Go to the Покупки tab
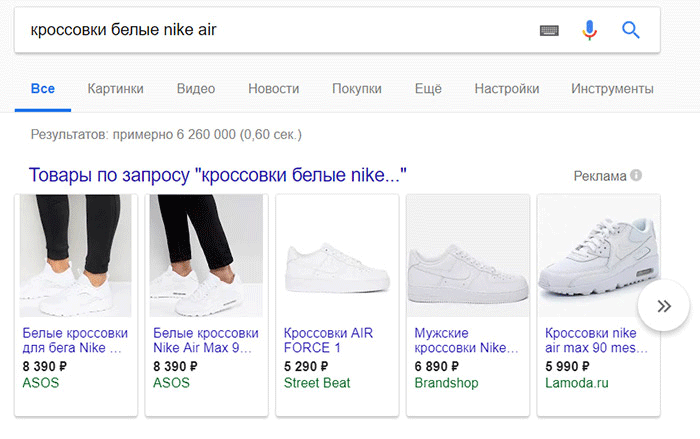 (356, 89)
